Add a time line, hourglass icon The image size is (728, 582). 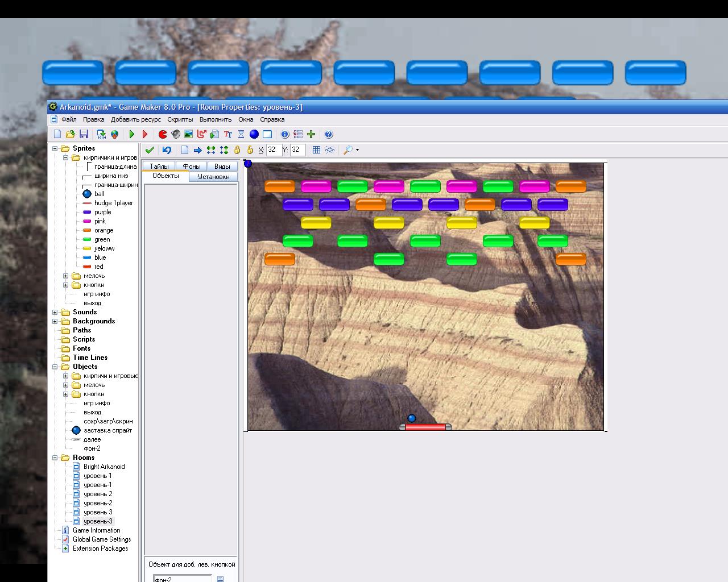[x=241, y=134]
